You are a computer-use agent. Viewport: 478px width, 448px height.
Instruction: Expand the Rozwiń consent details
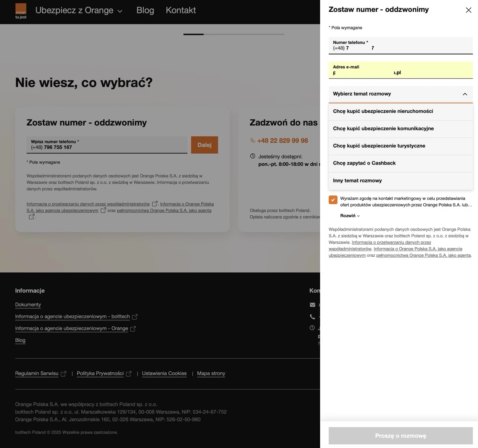coord(349,216)
